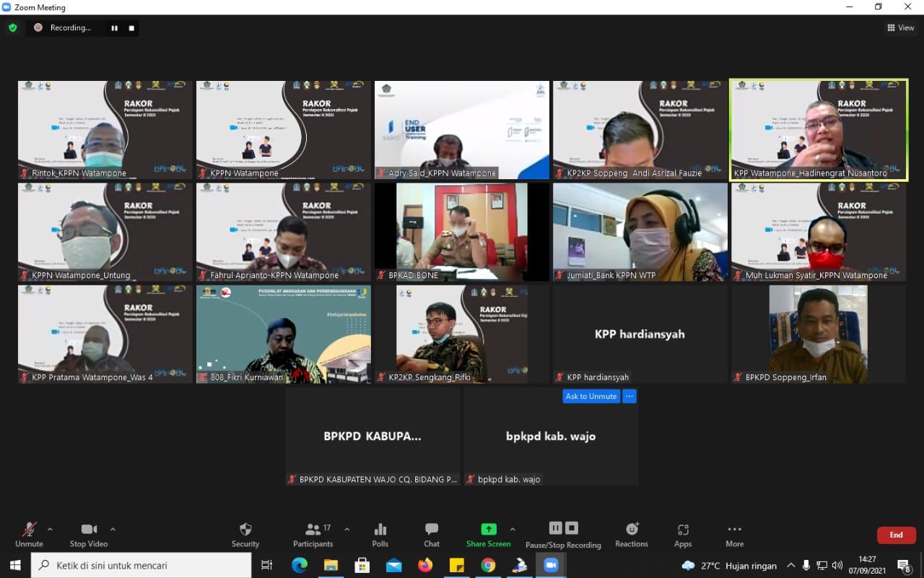Open the Apps panel

(683, 535)
